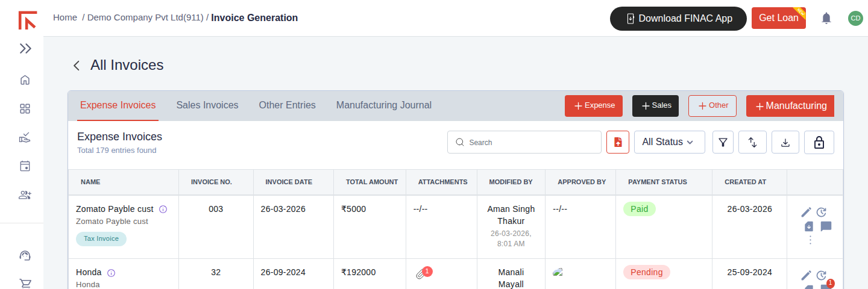Click the red upload file icon
This screenshot has width=868, height=289.
(x=618, y=142)
